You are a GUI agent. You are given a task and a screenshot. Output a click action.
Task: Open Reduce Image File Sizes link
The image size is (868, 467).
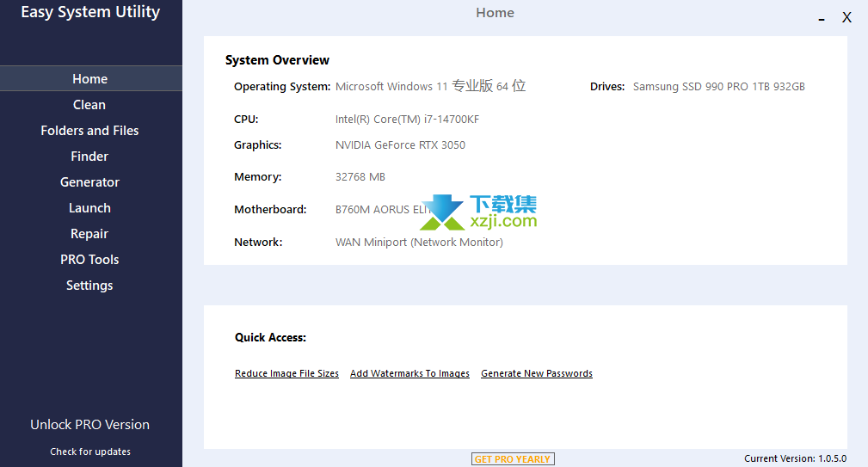coord(286,373)
